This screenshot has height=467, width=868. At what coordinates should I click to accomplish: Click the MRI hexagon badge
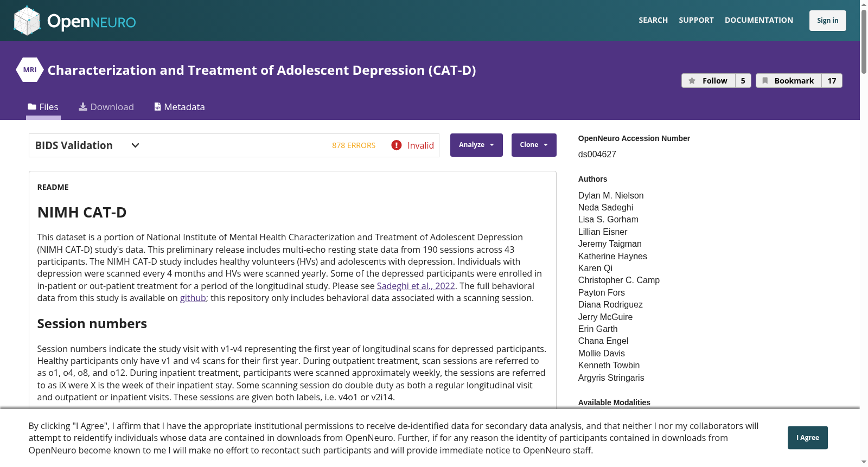[30, 70]
